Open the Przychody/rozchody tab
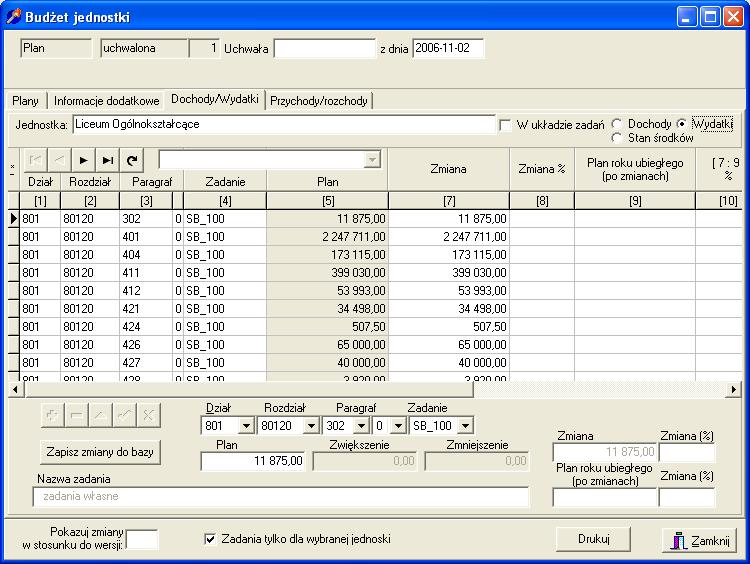Screen dimensions: 750x564 point(319,101)
